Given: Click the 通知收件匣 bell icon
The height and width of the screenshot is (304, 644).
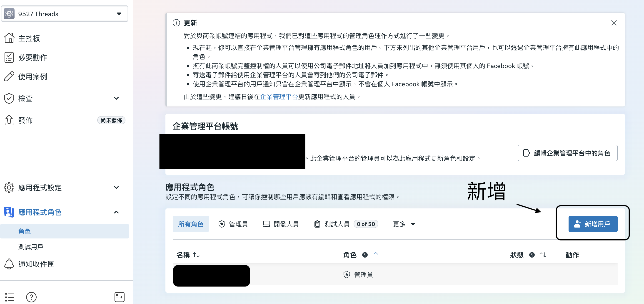Looking at the screenshot, I should click(9, 264).
